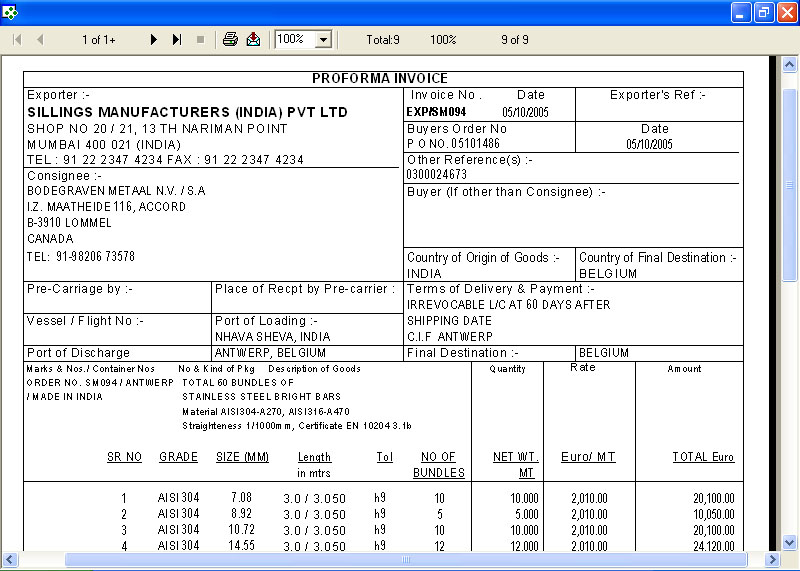
Task: Go to previous page of report
Action: point(40,40)
